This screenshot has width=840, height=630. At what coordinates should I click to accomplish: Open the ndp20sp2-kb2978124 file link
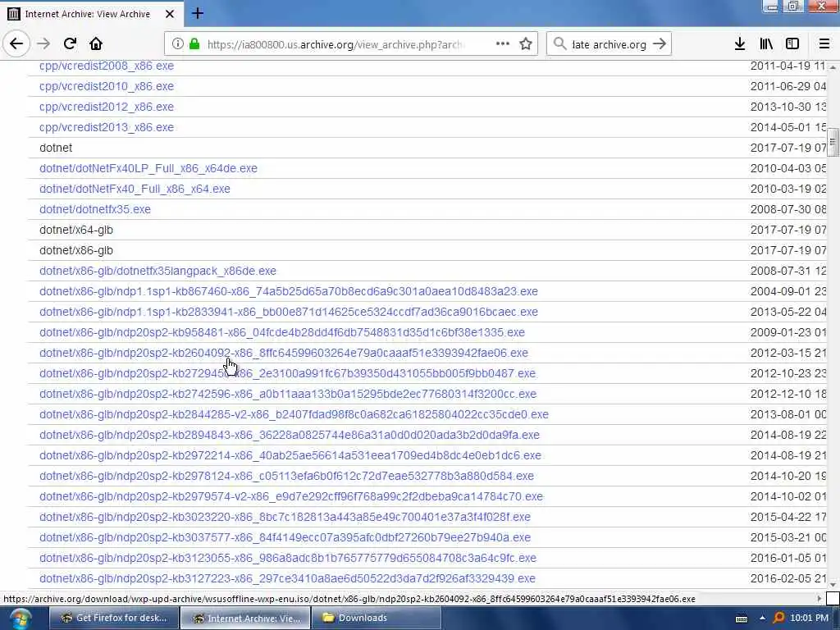point(286,477)
